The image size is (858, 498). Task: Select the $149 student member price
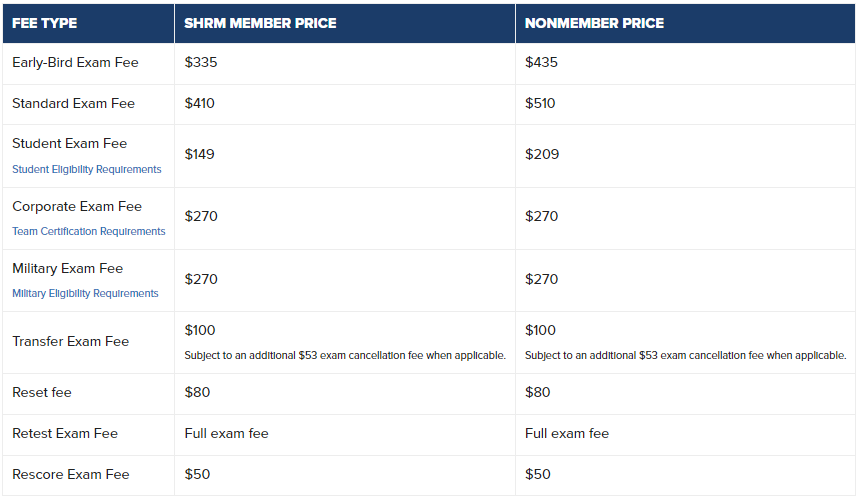coord(199,154)
